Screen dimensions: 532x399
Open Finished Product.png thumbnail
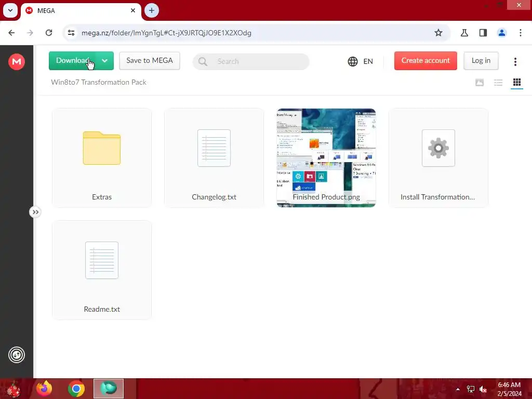pyautogui.click(x=326, y=158)
